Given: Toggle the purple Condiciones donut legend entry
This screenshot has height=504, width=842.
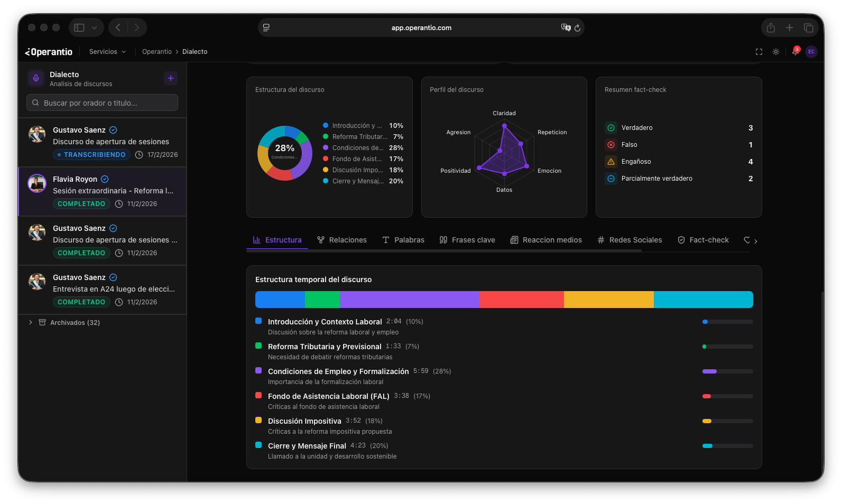Looking at the screenshot, I should coord(363,148).
